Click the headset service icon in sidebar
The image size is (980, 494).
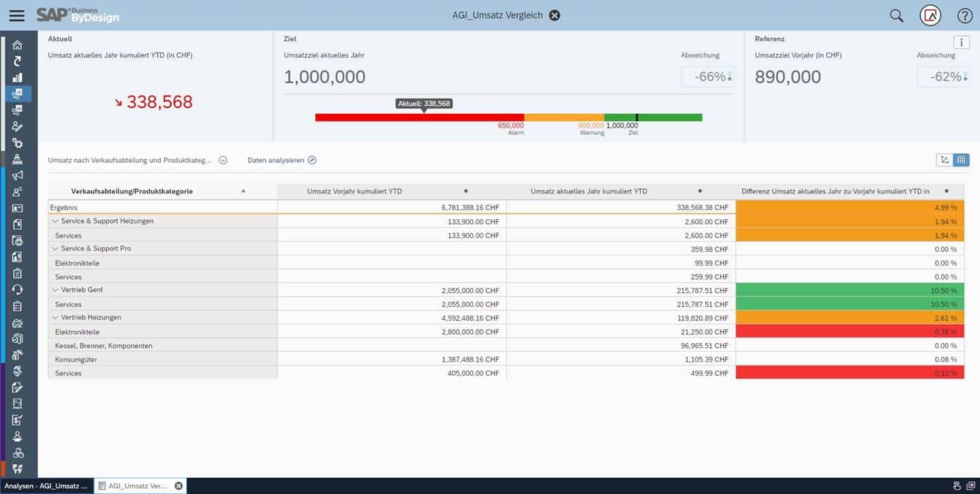18,290
